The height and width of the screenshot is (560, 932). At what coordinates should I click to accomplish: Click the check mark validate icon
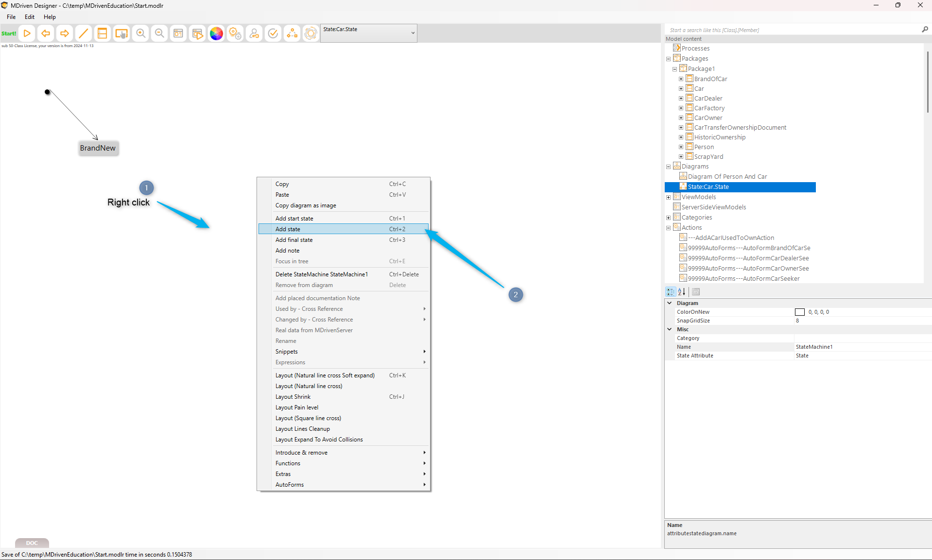point(273,34)
